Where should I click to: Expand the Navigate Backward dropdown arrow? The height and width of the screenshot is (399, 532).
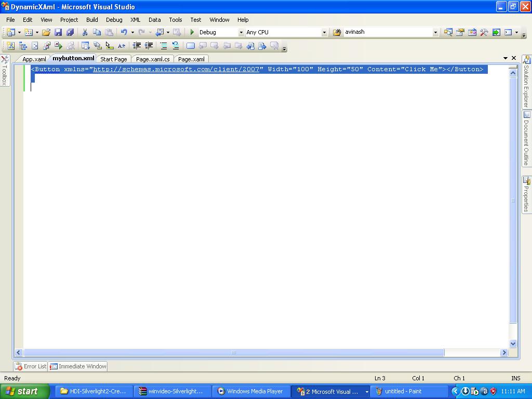[168, 32]
